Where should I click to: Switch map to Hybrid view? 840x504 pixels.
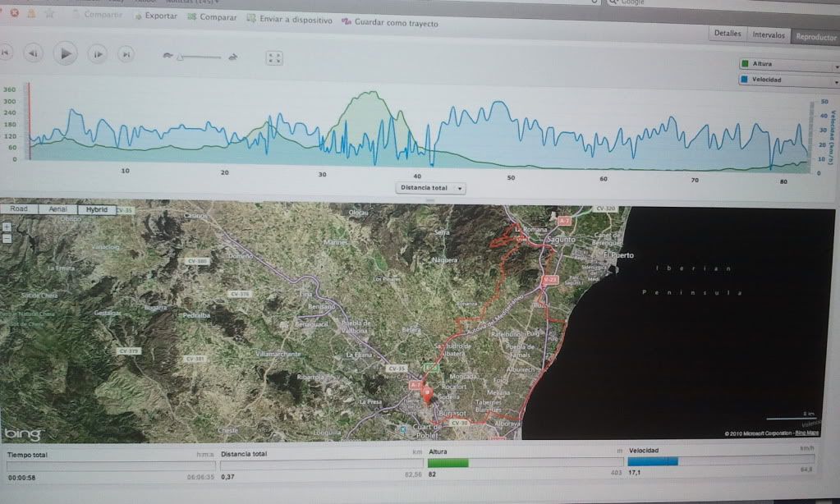click(97, 210)
